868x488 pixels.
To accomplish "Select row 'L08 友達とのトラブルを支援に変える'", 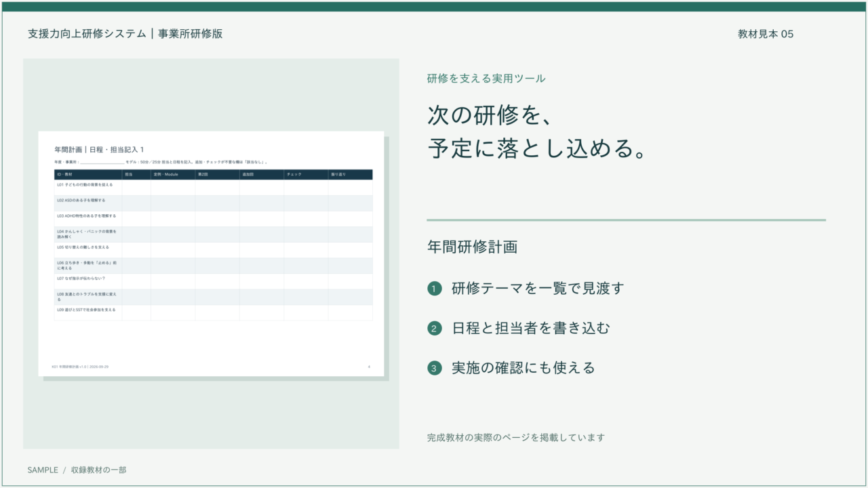I will click(x=214, y=296).
